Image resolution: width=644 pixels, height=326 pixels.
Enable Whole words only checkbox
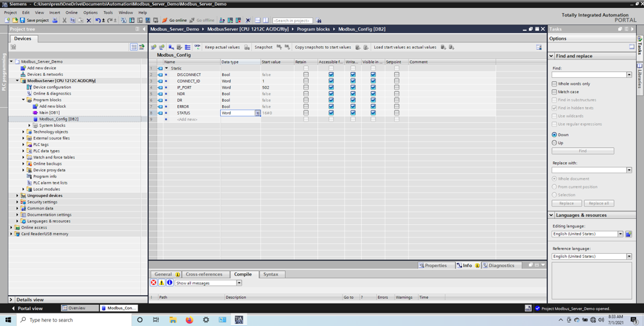(x=555, y=84)
